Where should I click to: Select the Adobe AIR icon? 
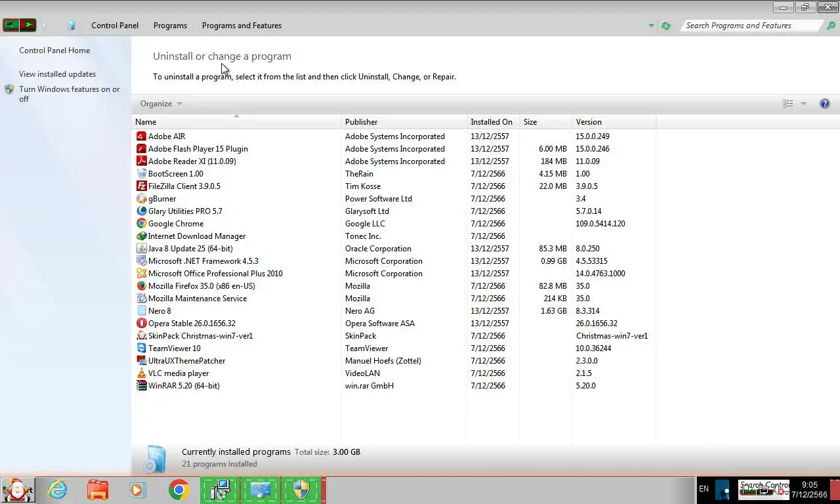(x=141, y=136)
